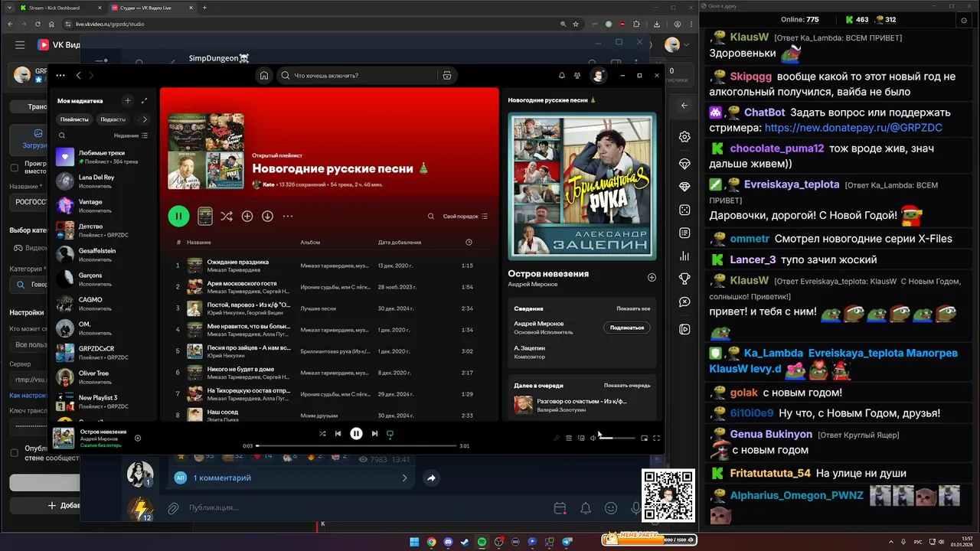Open Spotify mini player icon

click(x=644, y=438)
